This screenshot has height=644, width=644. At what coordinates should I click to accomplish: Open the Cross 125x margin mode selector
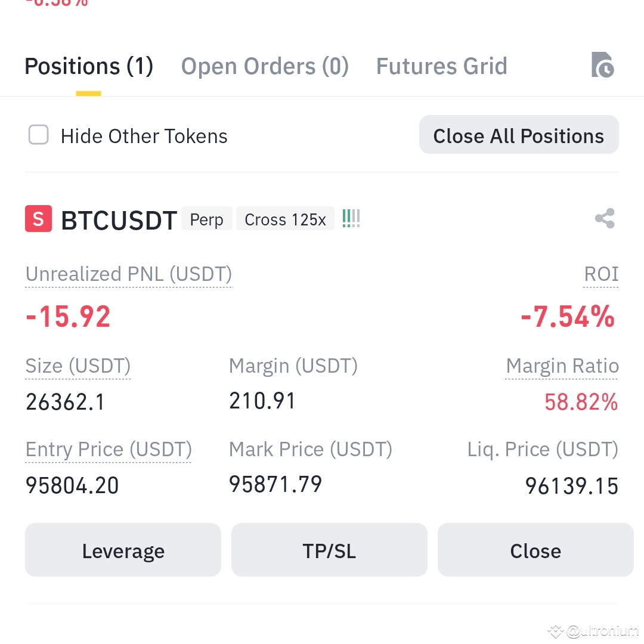coord(285,218)
